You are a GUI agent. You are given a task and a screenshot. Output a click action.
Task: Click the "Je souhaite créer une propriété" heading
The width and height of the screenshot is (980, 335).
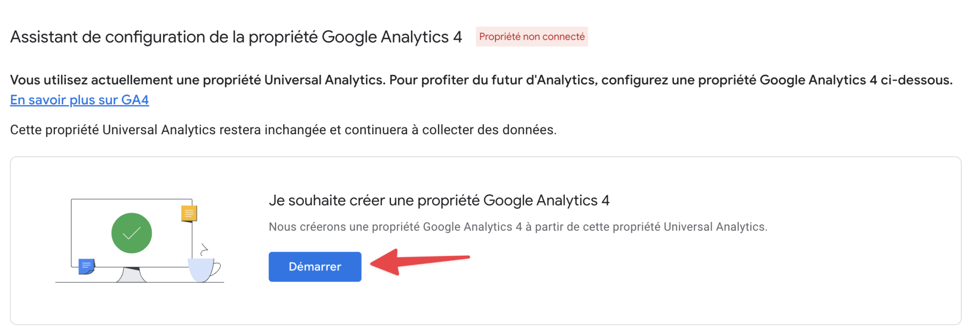pyautogui.click(x=439, y=200)
